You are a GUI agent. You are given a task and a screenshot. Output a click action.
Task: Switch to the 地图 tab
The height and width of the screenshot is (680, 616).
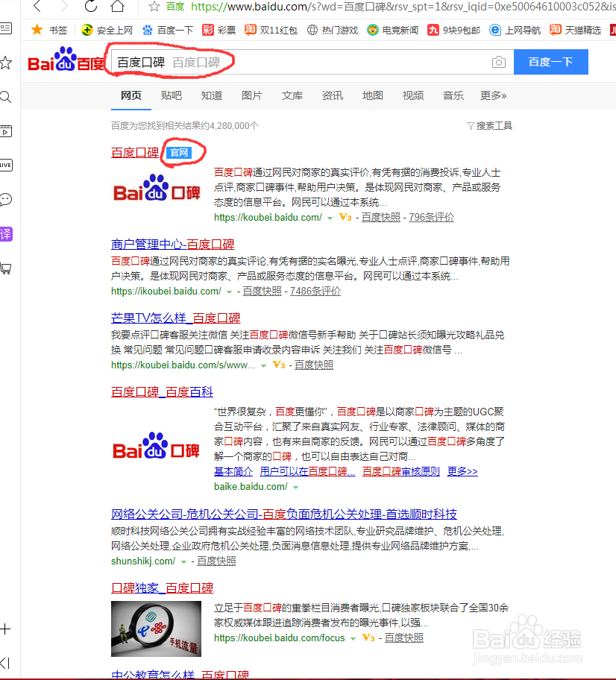(373, 95)
